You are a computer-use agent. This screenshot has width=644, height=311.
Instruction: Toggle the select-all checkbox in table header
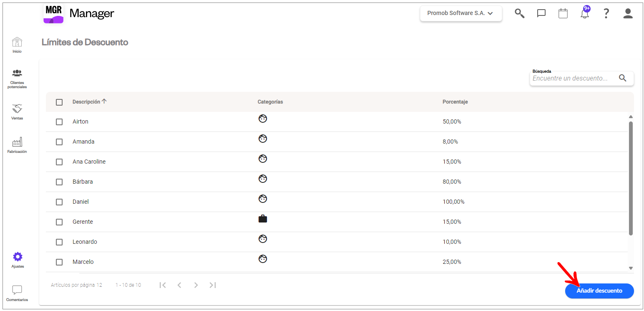tap(59, 102)
